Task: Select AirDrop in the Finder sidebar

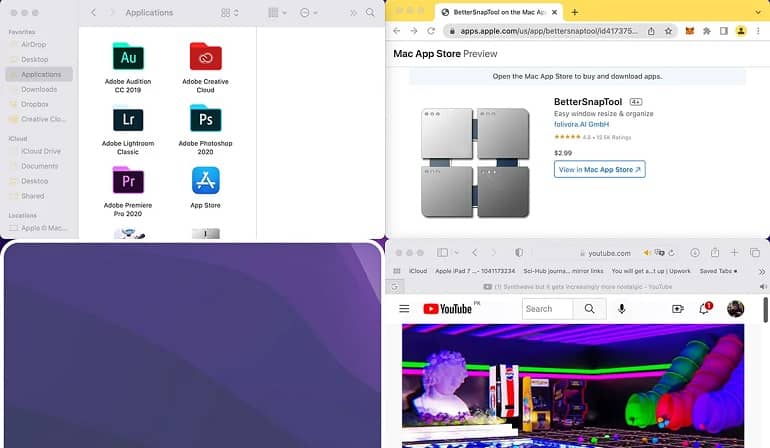Action: [33, 44]
